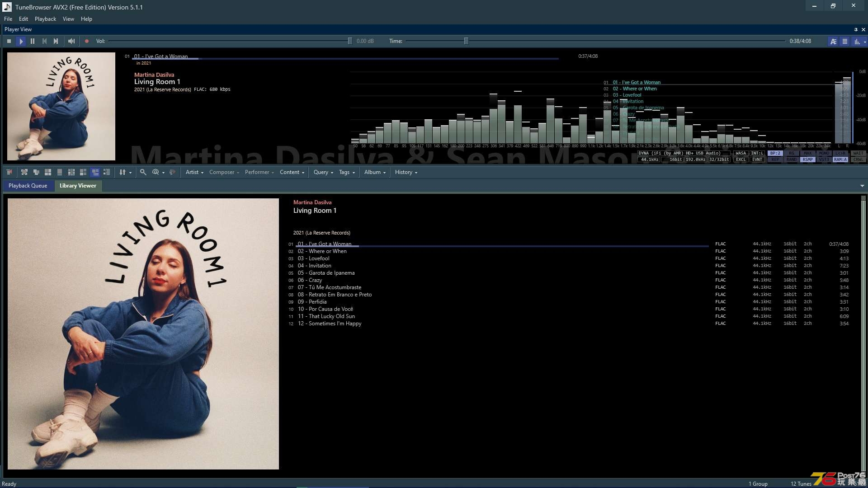Toggle the RAND random indicator
868x488 pixels.
(792, 160)
